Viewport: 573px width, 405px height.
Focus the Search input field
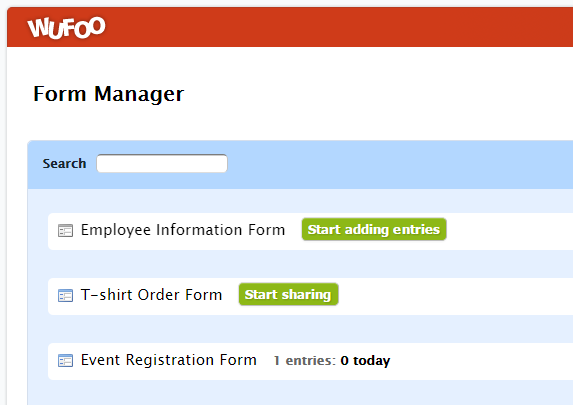[x=162, y=163]
